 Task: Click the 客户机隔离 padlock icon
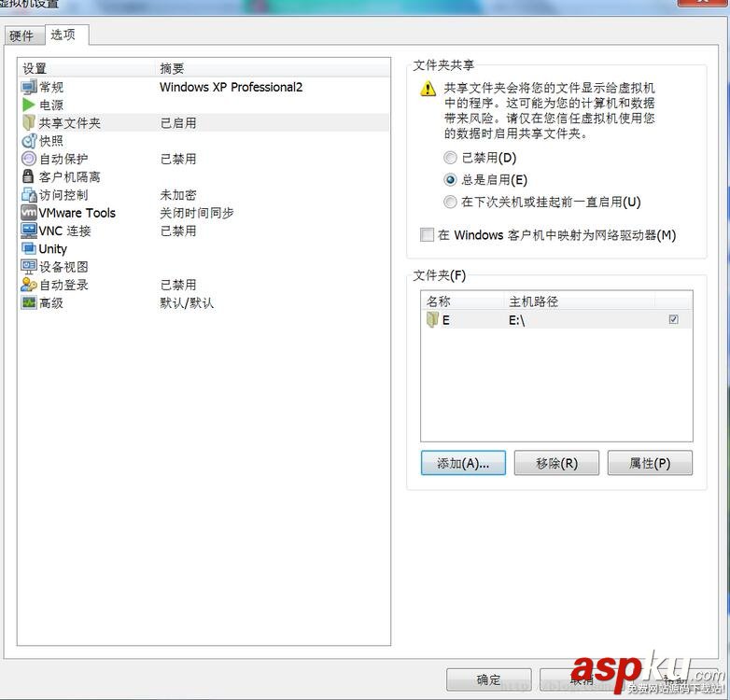coord(28,176)
